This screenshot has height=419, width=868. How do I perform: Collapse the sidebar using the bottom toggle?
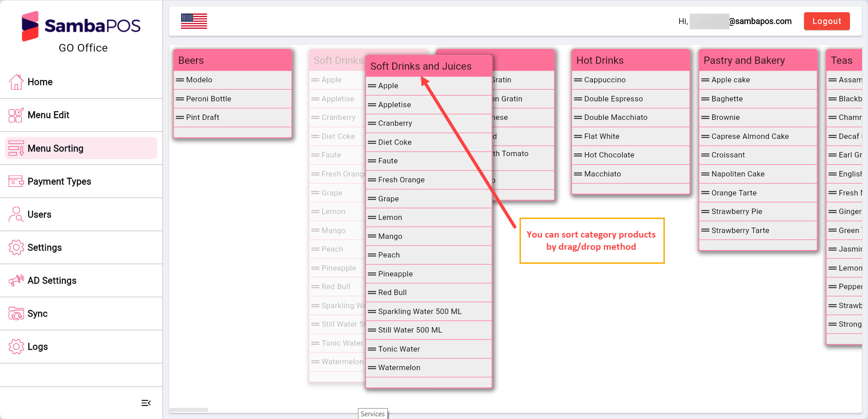coord(146,403)
